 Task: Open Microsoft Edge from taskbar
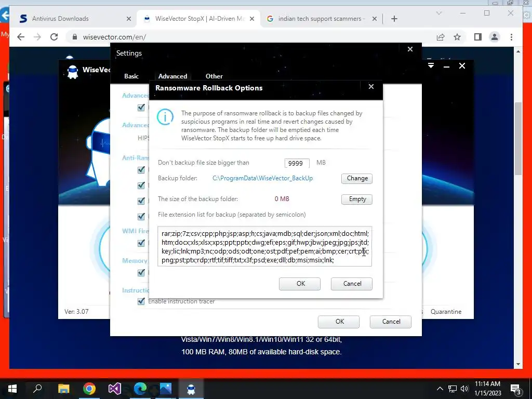point(140,389)
